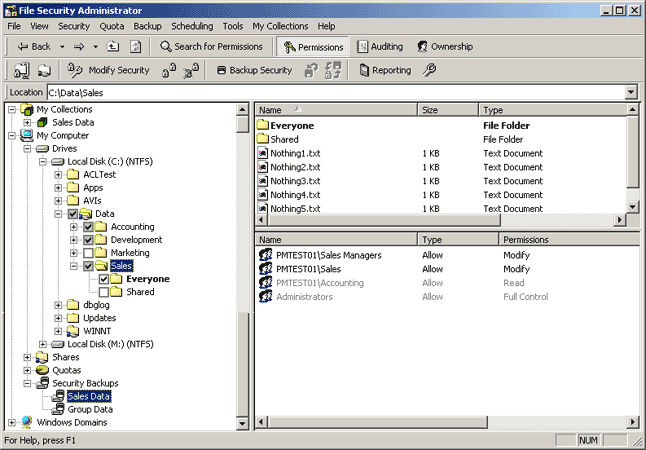Open the Tools menu
This screenshot has width=646, height=450.
point(233,26)
